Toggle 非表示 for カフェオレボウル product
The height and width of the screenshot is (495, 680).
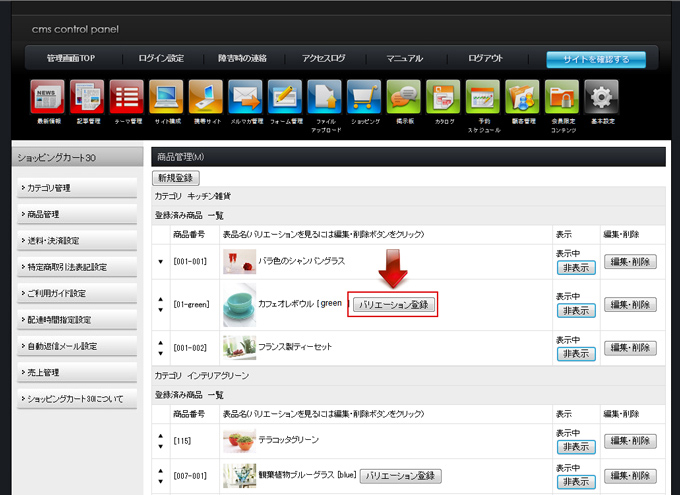pos(575,311)
